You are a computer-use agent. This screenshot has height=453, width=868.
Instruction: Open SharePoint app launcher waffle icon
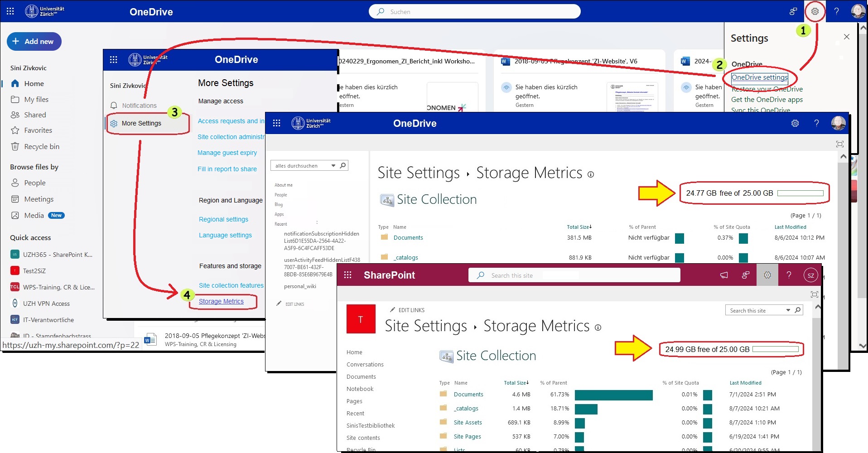(x=347, y=275)
